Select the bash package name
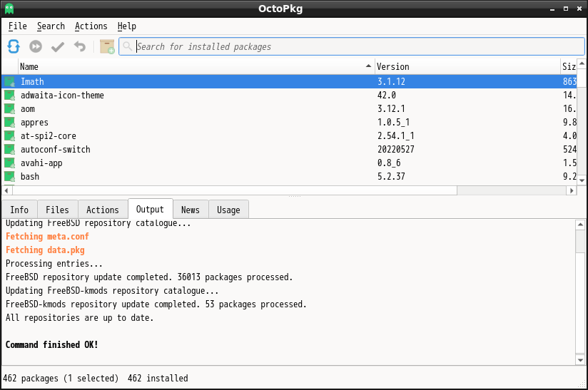The image size is (588, 390). click(x=30, y=176)
